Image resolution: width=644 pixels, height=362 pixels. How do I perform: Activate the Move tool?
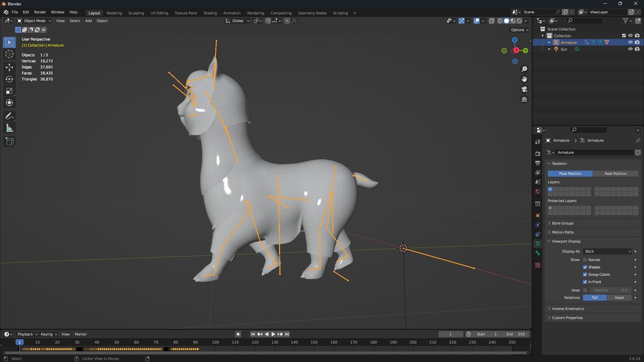9,67
